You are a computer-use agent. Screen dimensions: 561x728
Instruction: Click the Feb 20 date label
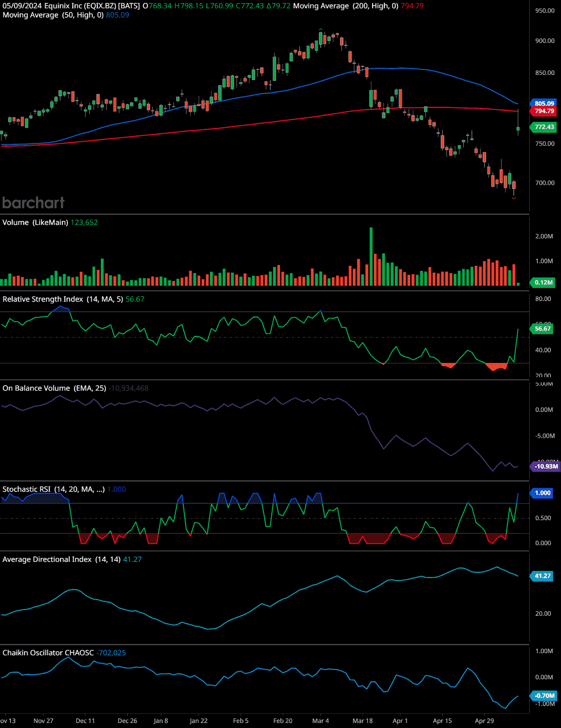283,721
